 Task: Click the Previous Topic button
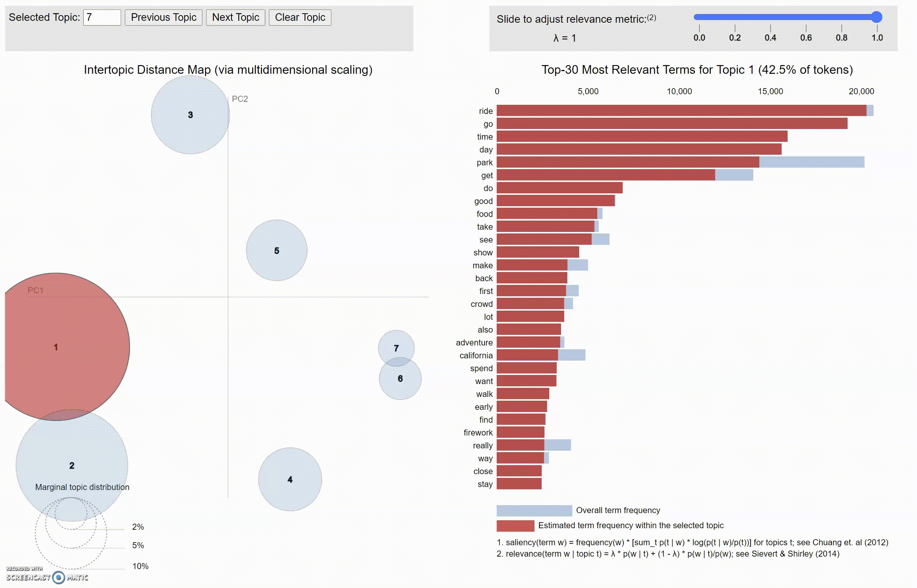(x=163, y=17)
